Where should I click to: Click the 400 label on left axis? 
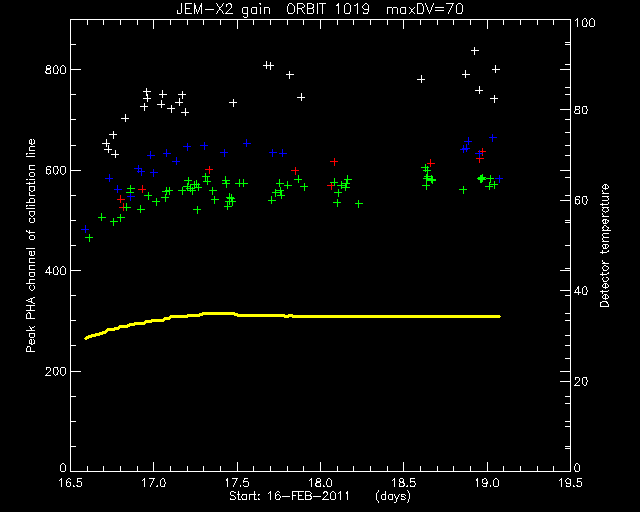click(55, 270)
